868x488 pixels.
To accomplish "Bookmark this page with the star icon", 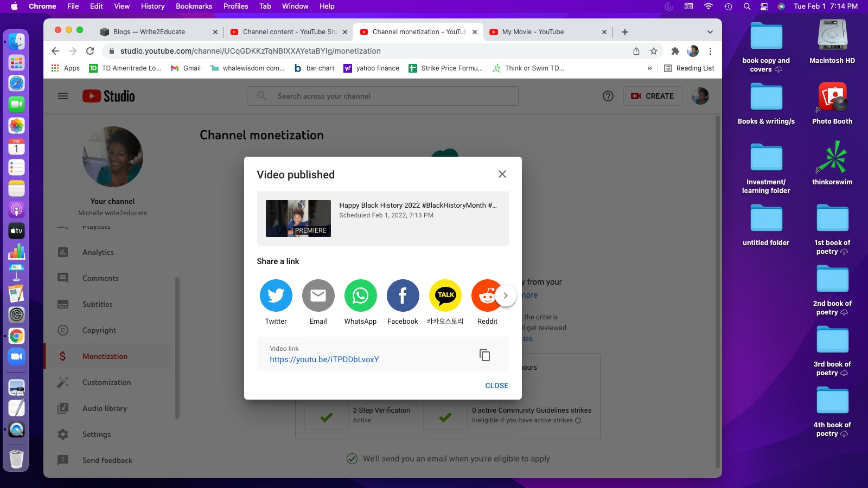I will pos(654,51).
